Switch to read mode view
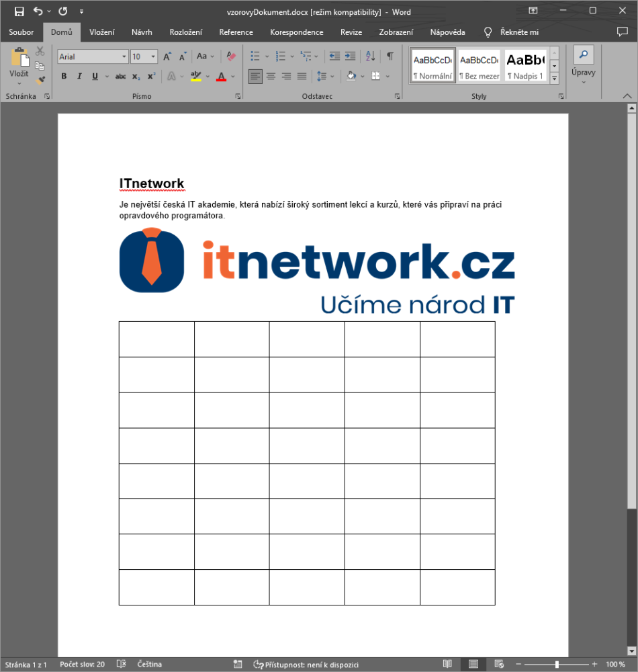The image size is (638, 672). (x=447, y=664)
